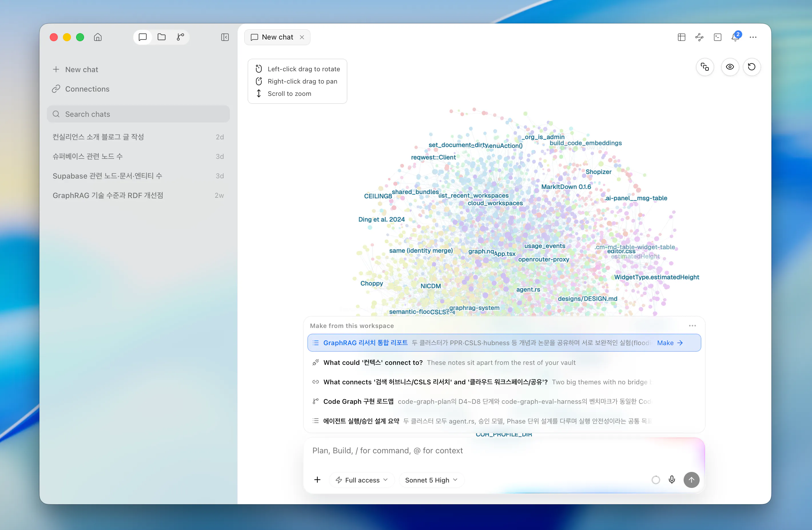The image size is (812, 530).
Task: Click graph node label 'cloud_workspaces'
Action: click(x=495, y=203)
